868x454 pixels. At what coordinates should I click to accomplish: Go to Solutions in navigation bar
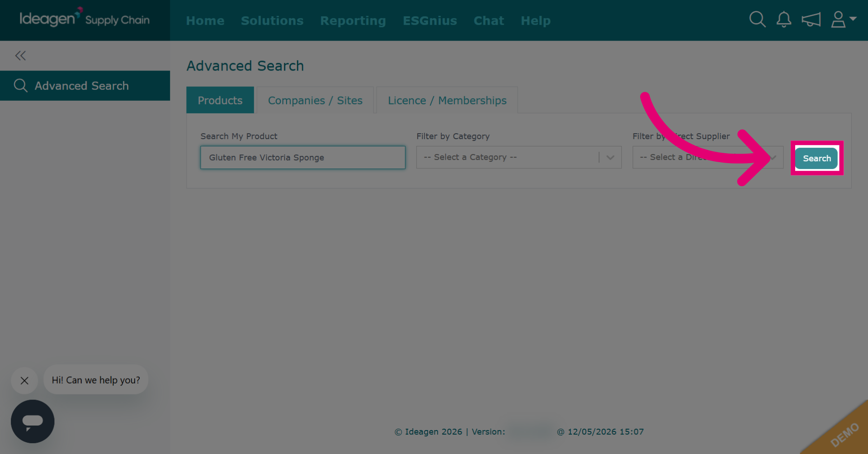[272, 21]
